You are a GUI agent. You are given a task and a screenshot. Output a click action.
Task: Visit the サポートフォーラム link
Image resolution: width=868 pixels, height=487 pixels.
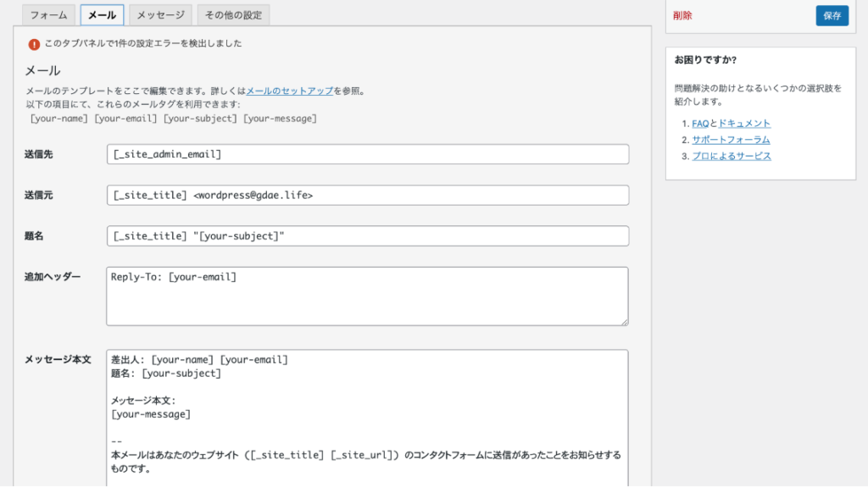pyautogui.click(x=731, y=140)
